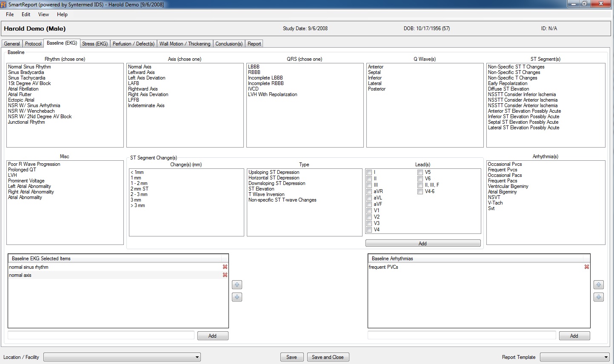This screenshot has height=364, width=614.
Task: Move selected EKG item down arrow
Action: coord(237,297)
